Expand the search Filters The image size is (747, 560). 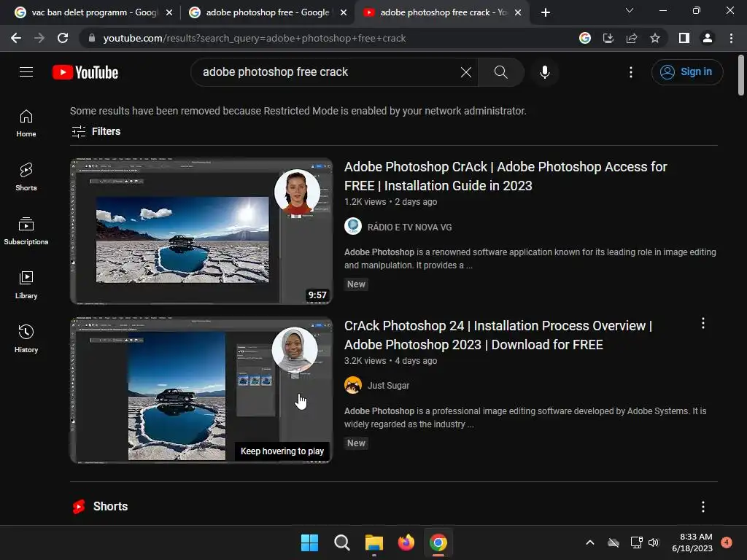[x=96, y=131]
